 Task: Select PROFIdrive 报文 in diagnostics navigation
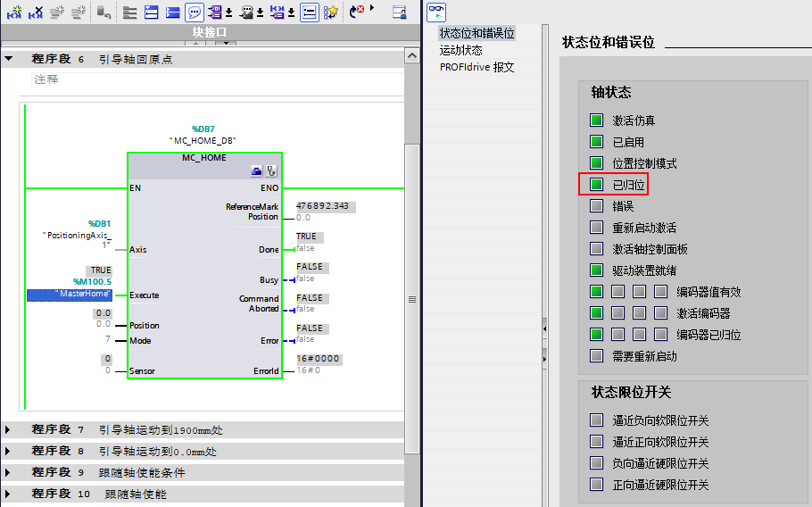pyautogui.click(x=477, y=67)
